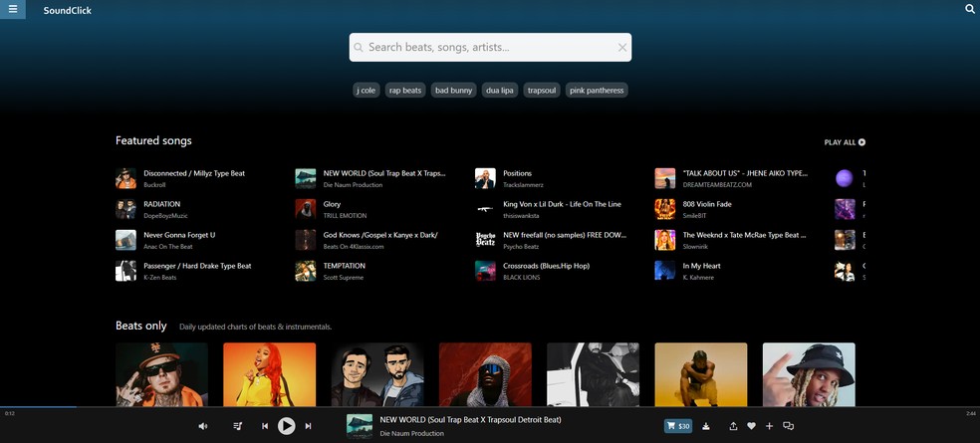Open artist 'K. Kahmere'
Viewport: 980px width, 443px height.
[698, 278]
